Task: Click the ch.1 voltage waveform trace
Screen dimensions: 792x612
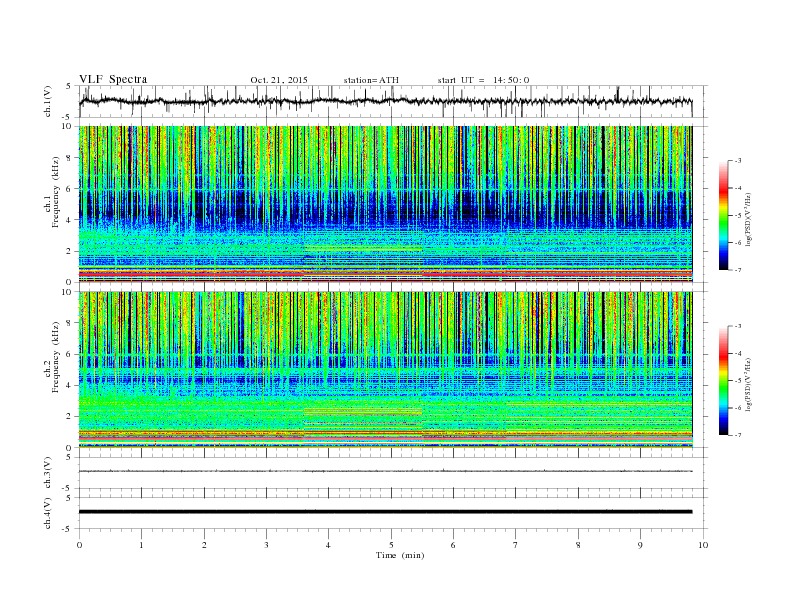Action: pos(385,101)
